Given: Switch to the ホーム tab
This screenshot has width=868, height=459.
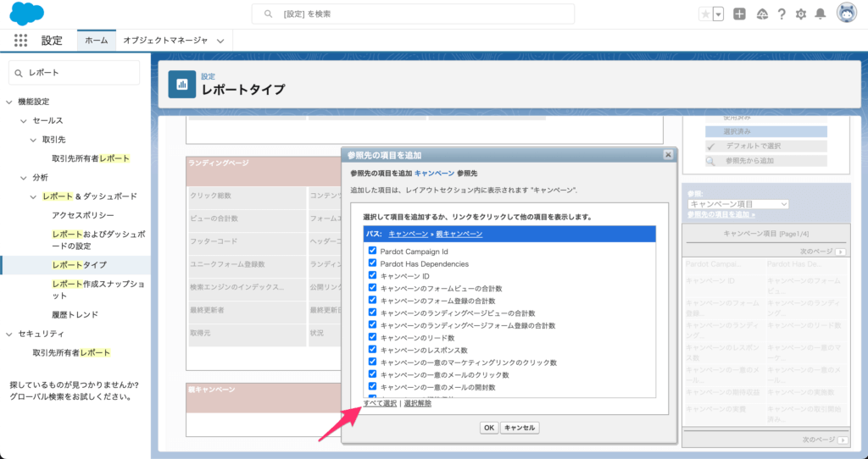Looking at the screenshot, I should tap(97, 41).
